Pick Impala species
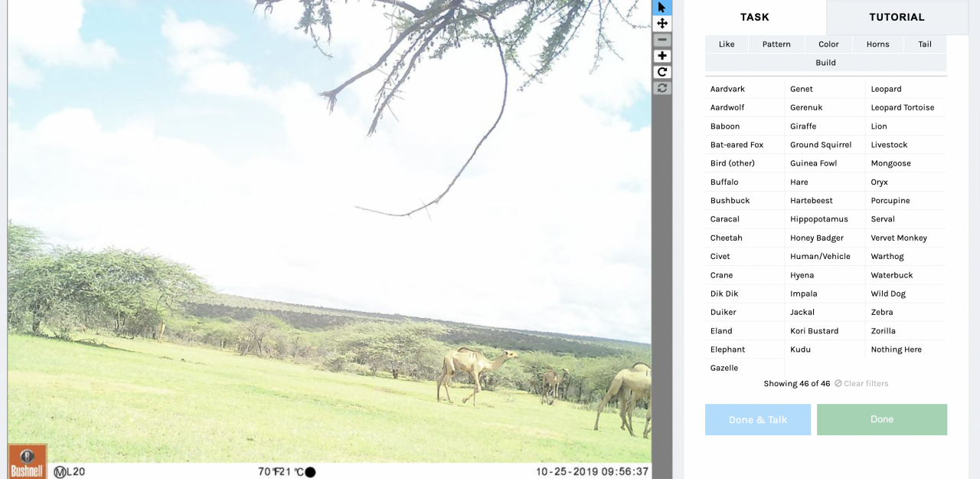This screenshot has width=980, height=479. [825, 294]
